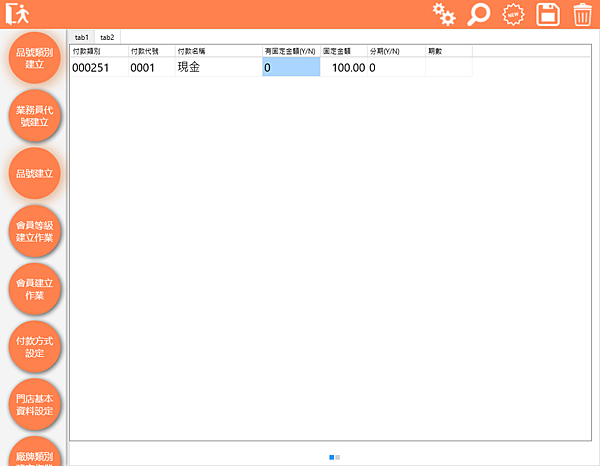The width and height of the screenshot is (600, 466).
Task: Select the 100.00 fixed amount cell
Action: tap(344, 67)
